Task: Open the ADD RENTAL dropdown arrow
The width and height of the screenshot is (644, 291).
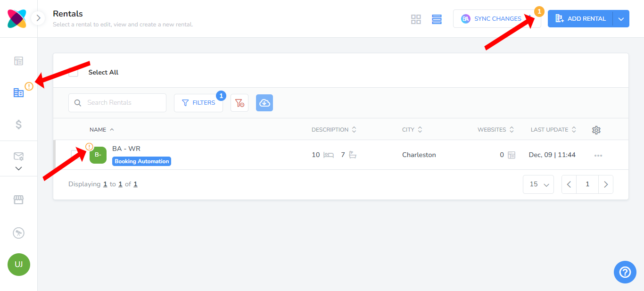Action: [621, 19]
